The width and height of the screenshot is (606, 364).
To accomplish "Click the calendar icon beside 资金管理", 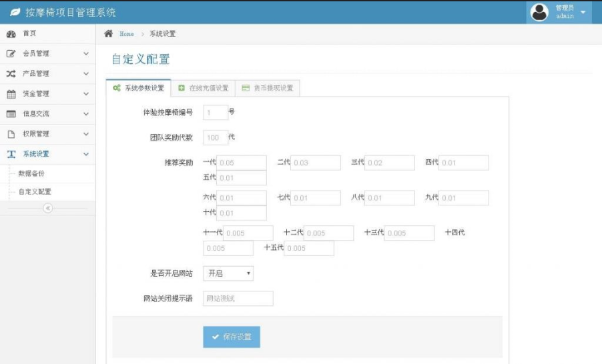I will (11, 94).
